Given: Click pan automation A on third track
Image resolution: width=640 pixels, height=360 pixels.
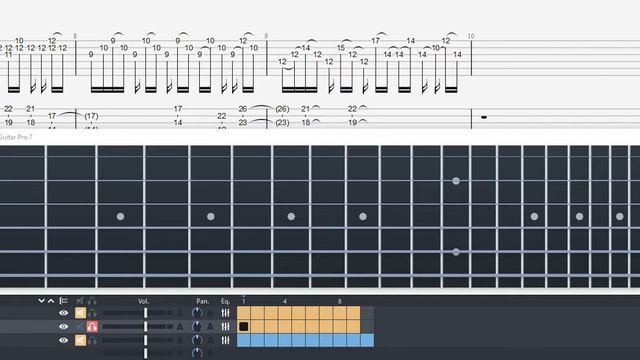Looking at the screenshot, I should [x=210, y=340].
